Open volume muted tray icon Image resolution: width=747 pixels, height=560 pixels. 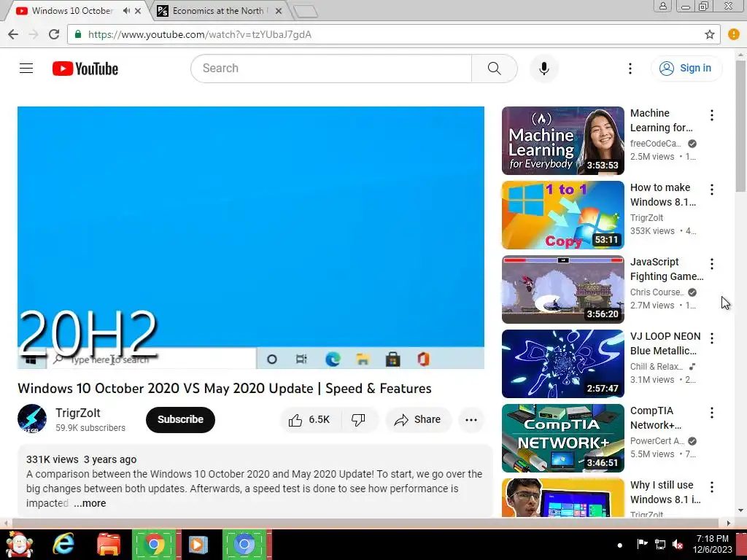tap(678, 544)
